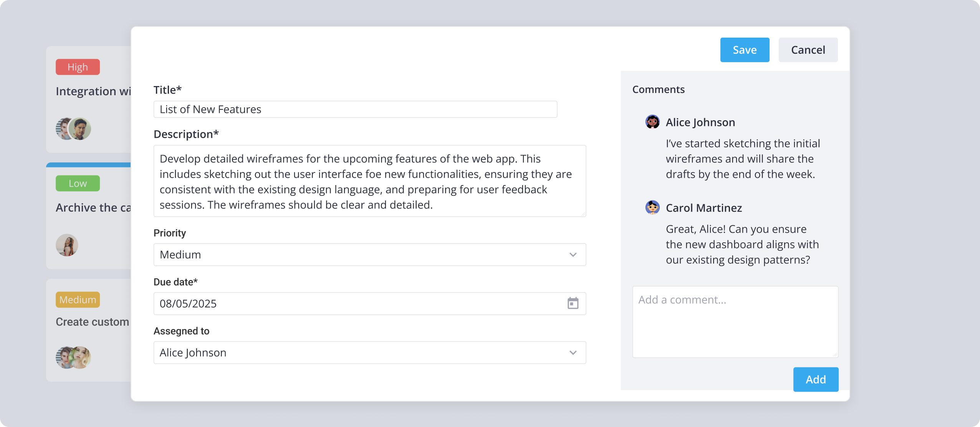Select the avatar on the Archive card

coord(67,245)
